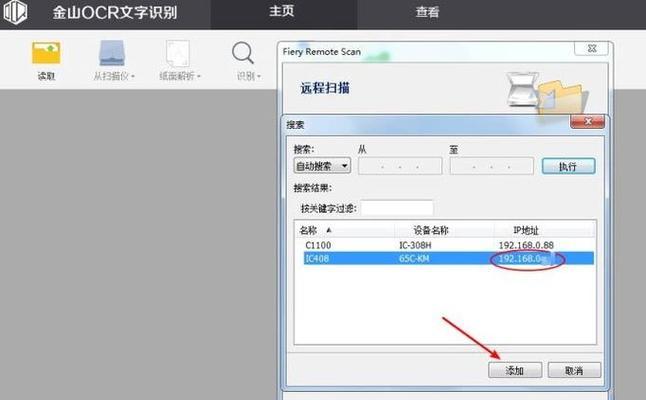The height and width of the screenshot is (400, 646).
Task: Click the 192.168.0.88 IP address cell
Action: click(526, 245)
